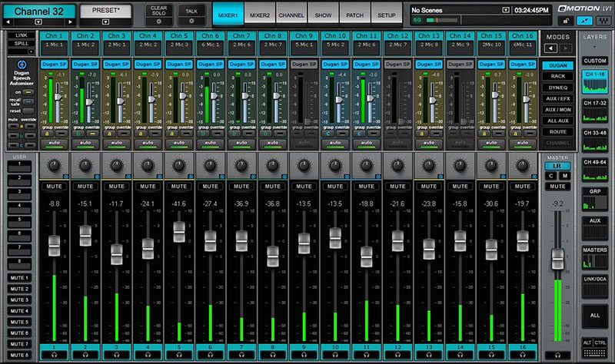
Task: Click the Waves logo icon button
Action: tap(603, 21)
